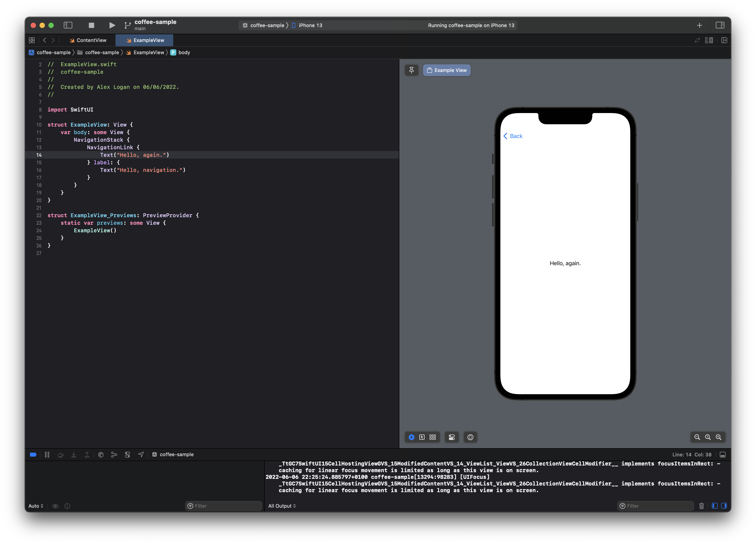The height and width of the screenshot is (545, 756).
Task: Click the Example View button above the preview
Action: point(447,70)
